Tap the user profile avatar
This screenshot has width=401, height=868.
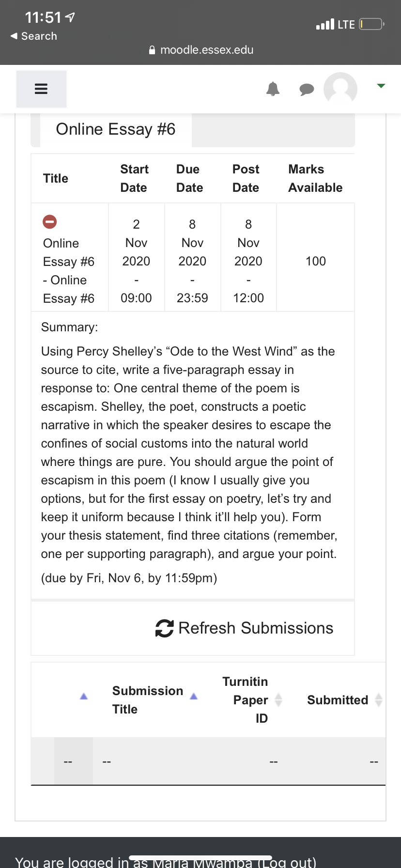(x=340, y=88)
